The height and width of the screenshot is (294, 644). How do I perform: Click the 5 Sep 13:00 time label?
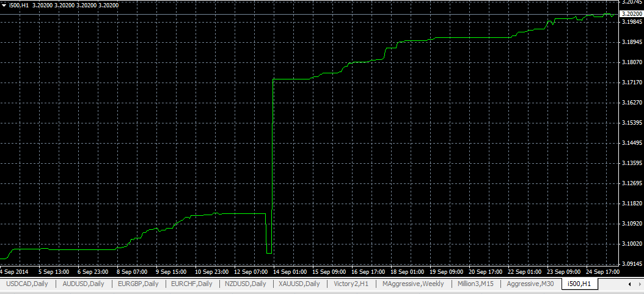point(54,272)
